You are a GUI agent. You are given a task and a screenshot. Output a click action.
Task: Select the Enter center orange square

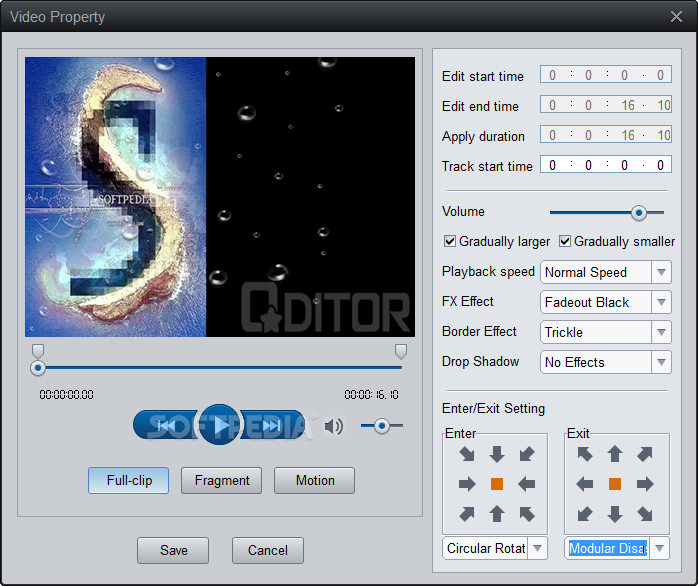coord(497,484)
